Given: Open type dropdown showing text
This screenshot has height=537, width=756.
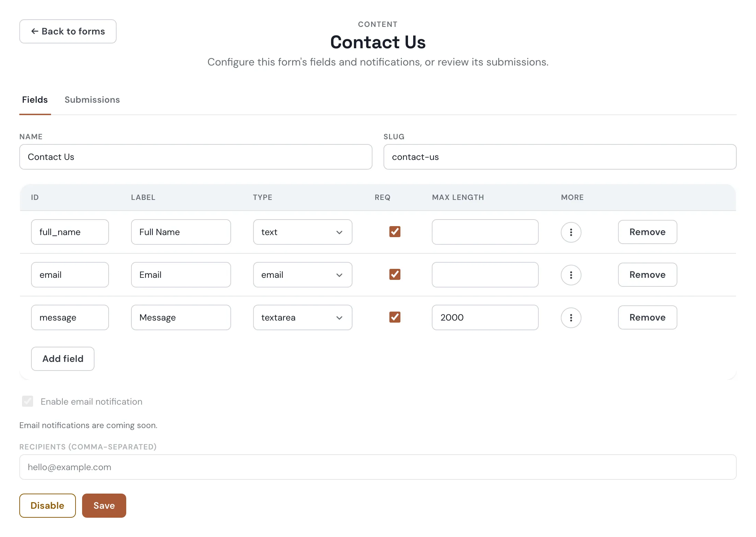Looking at the screenshot, I should coord(302,232).
